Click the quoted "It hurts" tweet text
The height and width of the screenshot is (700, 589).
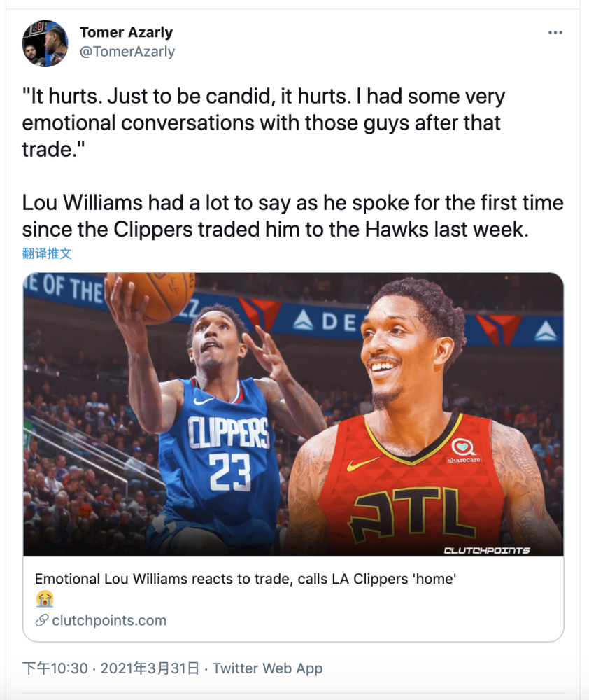tap(263, 122)
